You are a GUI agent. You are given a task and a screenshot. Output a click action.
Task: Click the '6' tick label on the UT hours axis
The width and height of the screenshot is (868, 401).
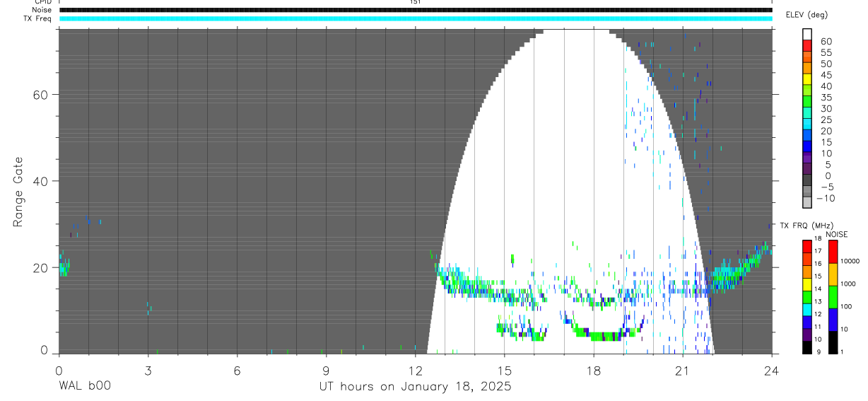point(237,371)
